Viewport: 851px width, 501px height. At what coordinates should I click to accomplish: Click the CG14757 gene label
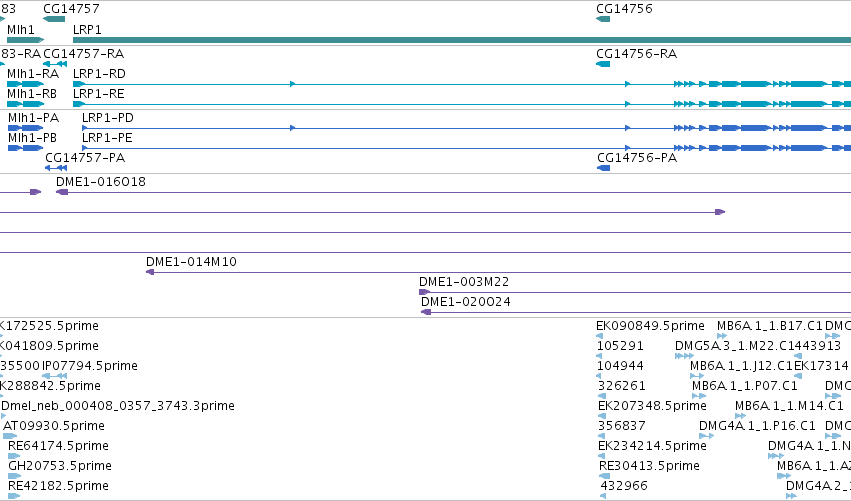[x=71, y=9]
